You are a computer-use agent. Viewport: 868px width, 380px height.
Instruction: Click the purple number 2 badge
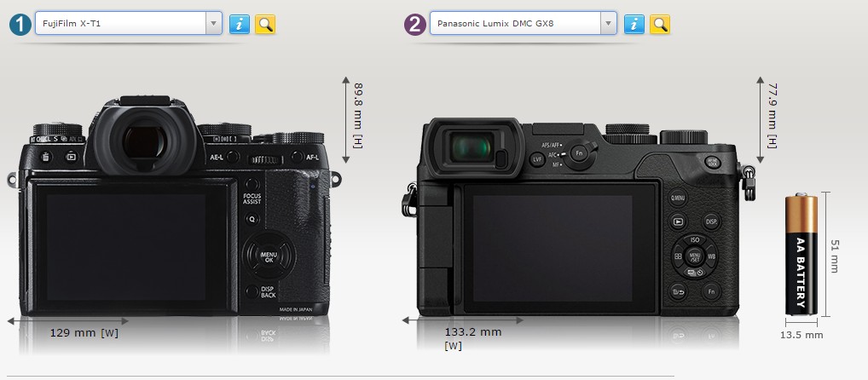(414, 25)
